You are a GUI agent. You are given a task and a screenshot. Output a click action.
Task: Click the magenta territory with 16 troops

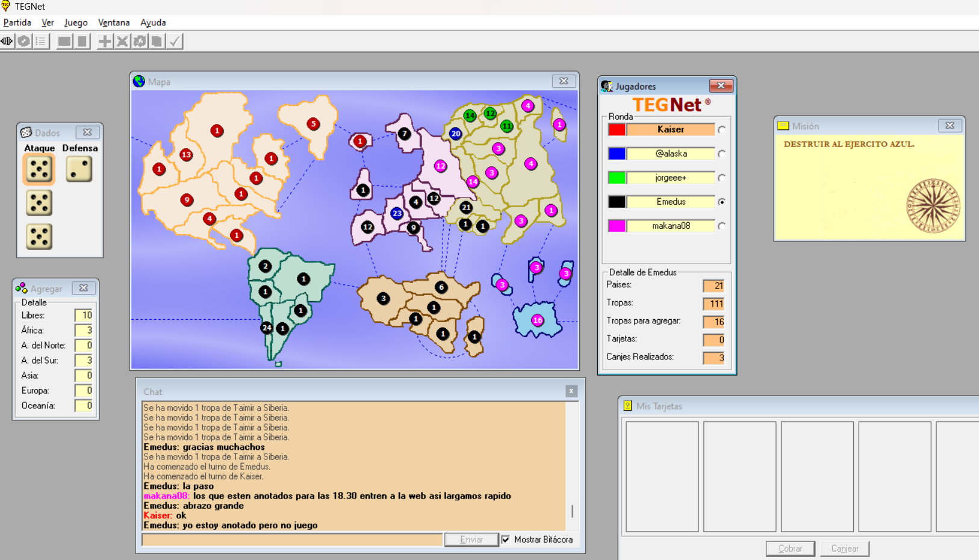tap(538, 320)
